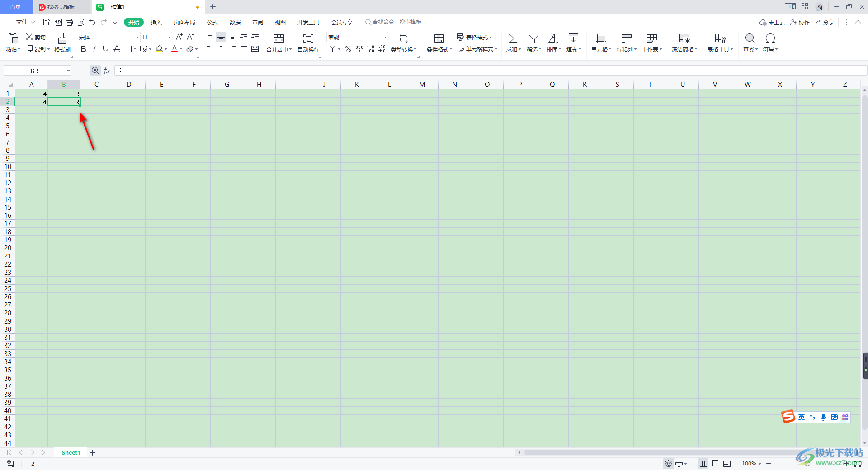
Task: Open the Review (审阅) tab
Action: click(x=257, y=22)
